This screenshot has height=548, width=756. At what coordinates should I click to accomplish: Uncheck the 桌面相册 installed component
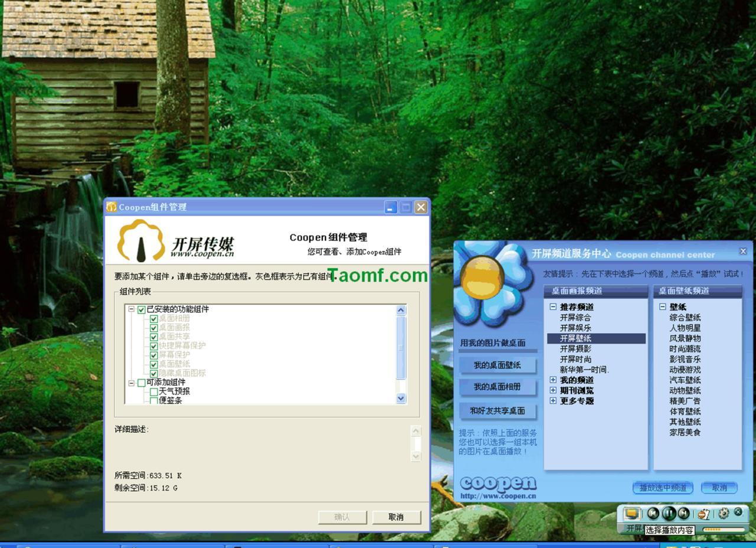point(153,317)
